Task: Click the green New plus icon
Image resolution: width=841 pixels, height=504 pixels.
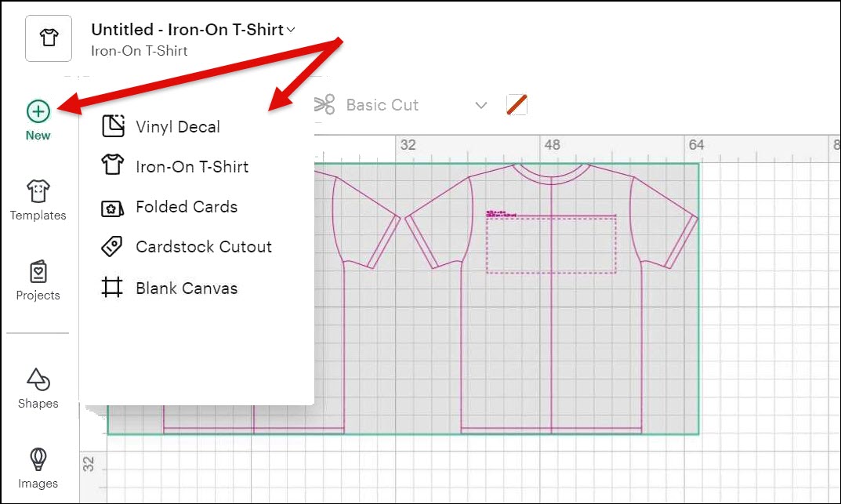Action: point(38,111)
